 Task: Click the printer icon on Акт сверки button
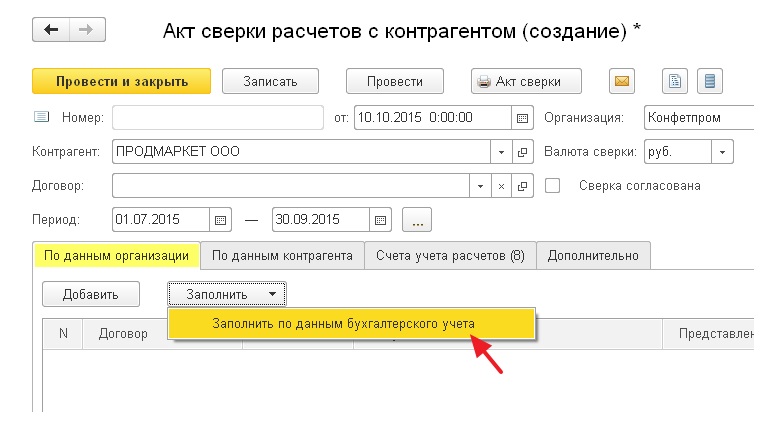click(x=483, y=81)
